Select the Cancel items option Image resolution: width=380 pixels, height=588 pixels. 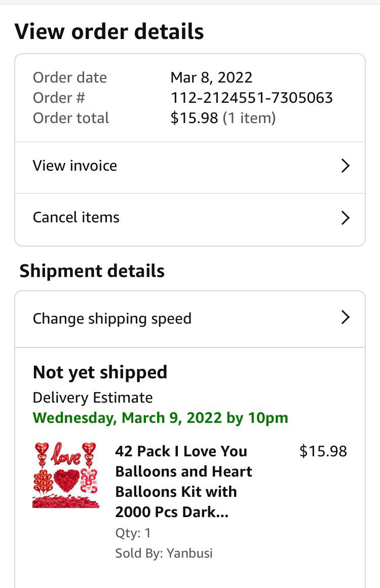pos(76,217)
